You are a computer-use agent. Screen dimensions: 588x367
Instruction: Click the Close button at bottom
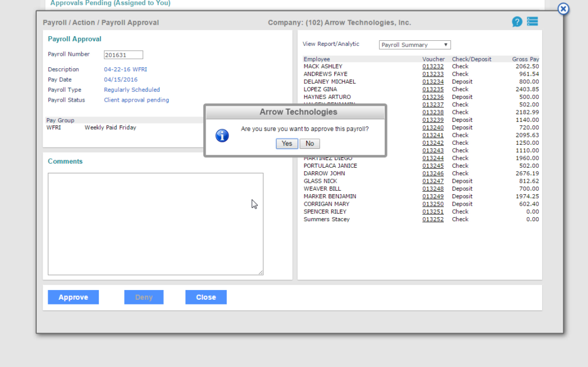(x=206, y=297)
